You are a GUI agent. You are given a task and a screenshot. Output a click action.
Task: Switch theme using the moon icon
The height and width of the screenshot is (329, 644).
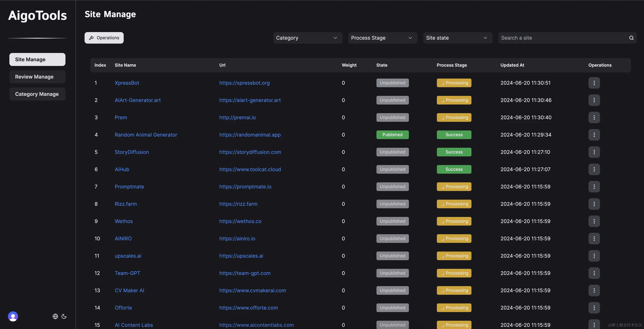pos(64,317)
